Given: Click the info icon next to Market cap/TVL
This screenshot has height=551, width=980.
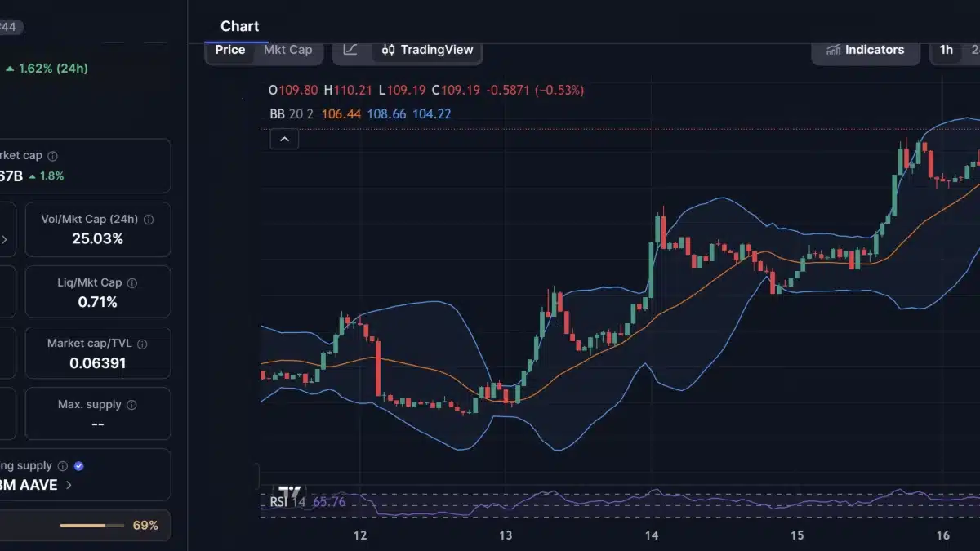Looking at the screenshot, I should (141, 343).
